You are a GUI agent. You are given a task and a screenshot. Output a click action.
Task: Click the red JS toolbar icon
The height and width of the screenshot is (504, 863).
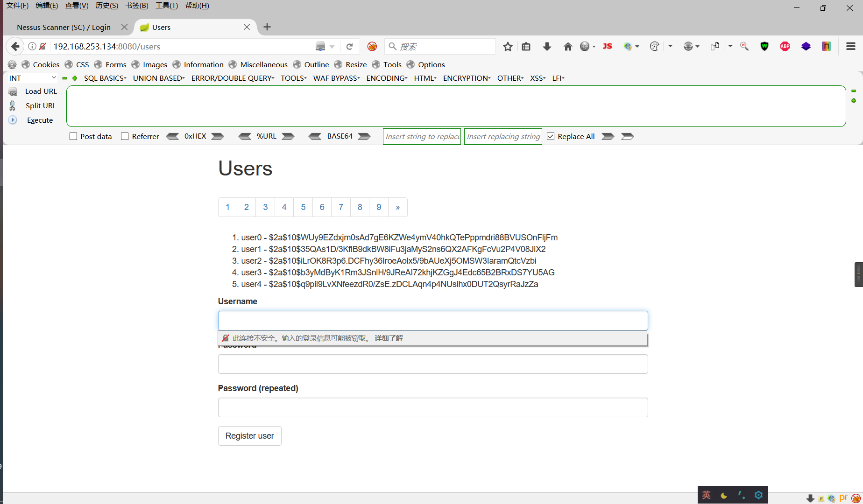click(607, 46)
